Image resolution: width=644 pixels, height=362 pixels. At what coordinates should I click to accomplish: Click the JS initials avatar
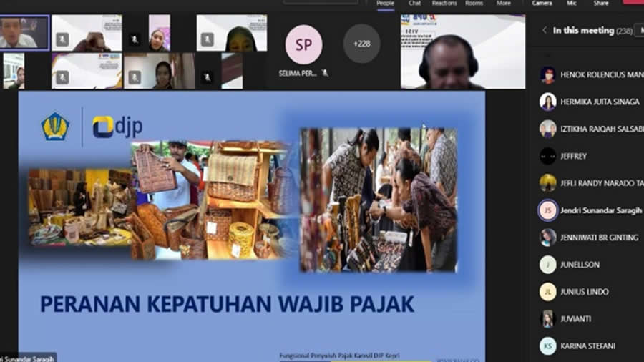pos(548,210)
